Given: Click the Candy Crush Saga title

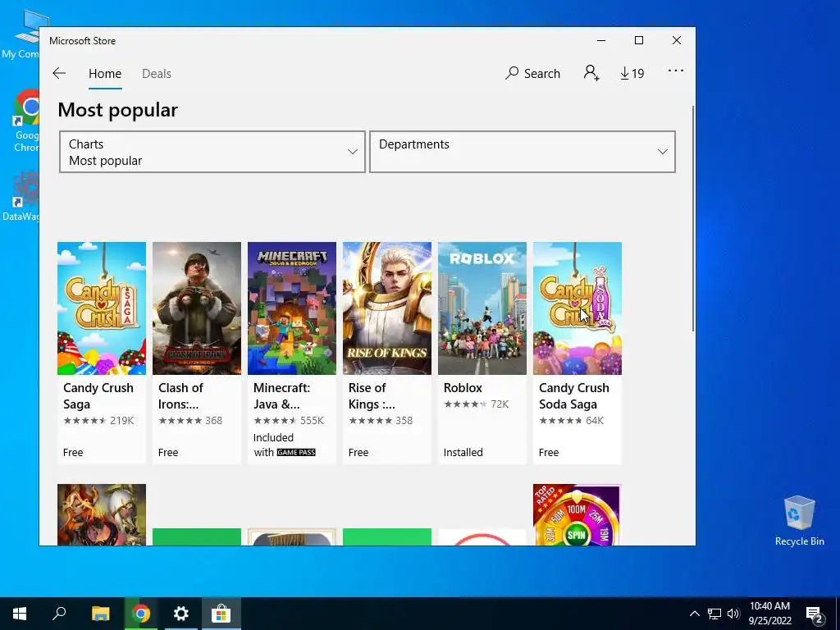Looking at the screenshot, I should tap(98, 396).
